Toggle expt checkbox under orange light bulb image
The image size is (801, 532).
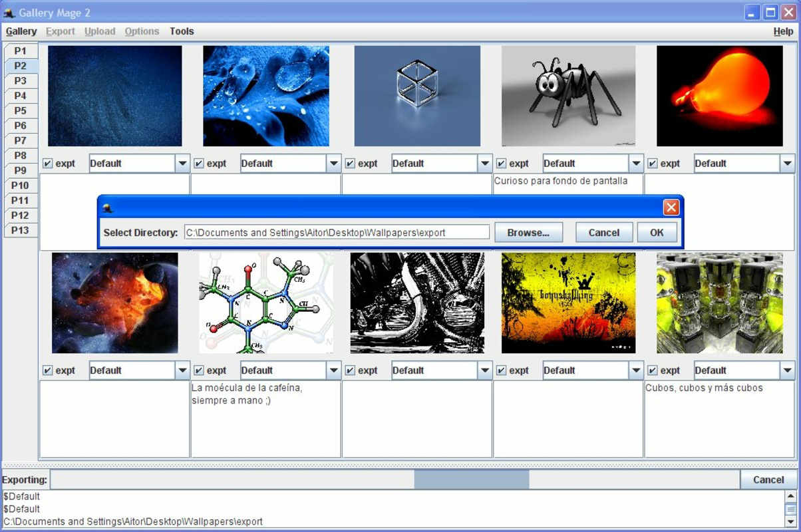[x=653, y=164]
